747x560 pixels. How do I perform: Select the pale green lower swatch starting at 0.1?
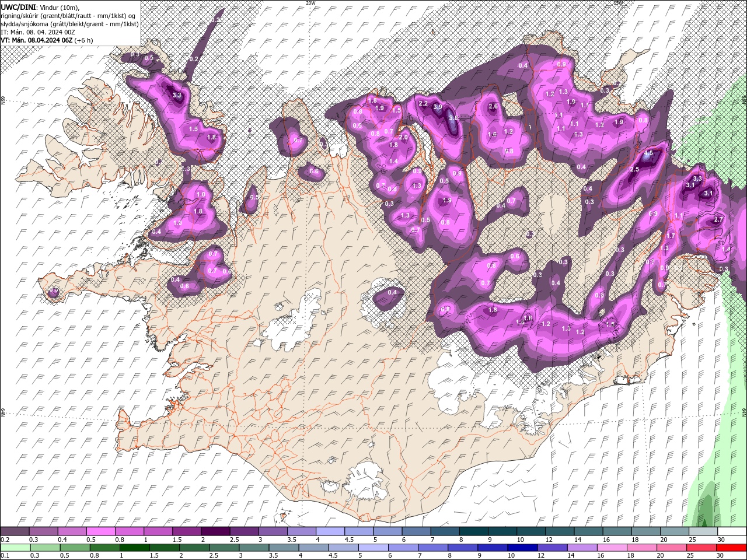point(15,548)
